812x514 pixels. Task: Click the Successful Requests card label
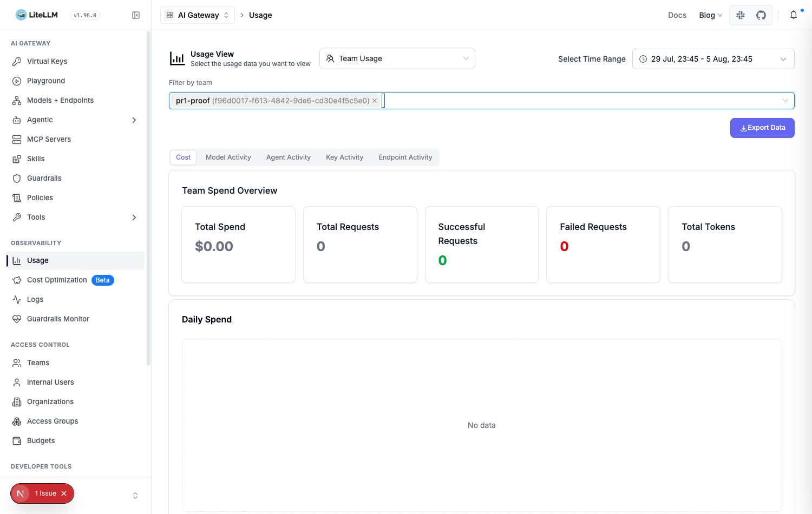click(462, 234)
